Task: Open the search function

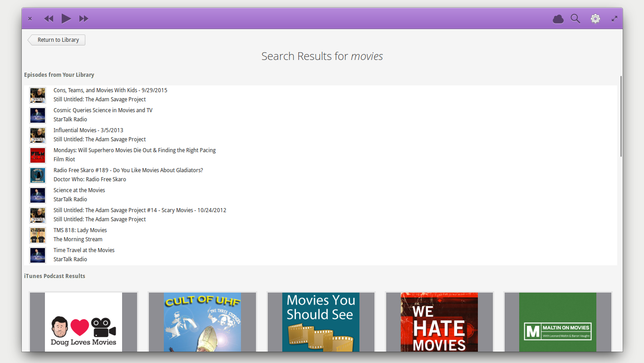Action: point(575,19)
